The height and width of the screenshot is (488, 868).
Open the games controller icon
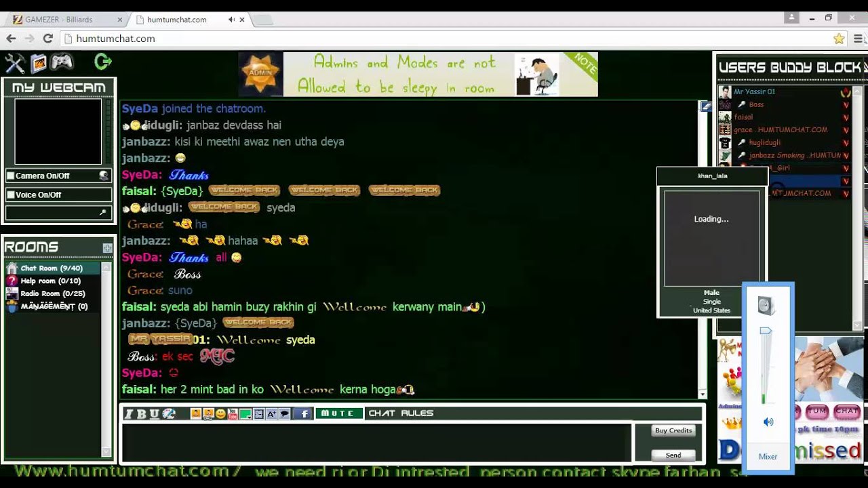[x=62, y=62]
